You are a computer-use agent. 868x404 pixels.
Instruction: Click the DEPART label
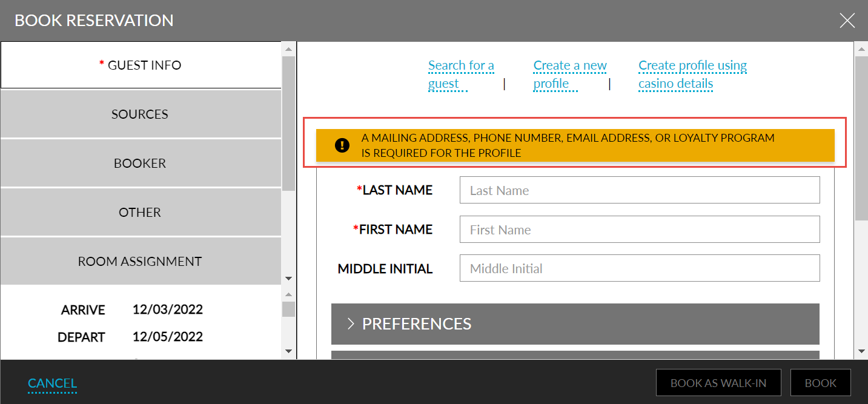(x=81, y=337)
